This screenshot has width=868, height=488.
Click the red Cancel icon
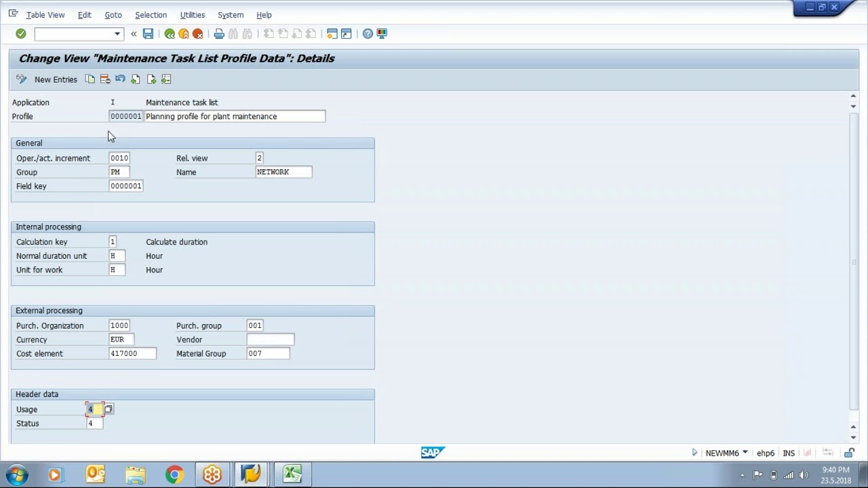point(198,33)
